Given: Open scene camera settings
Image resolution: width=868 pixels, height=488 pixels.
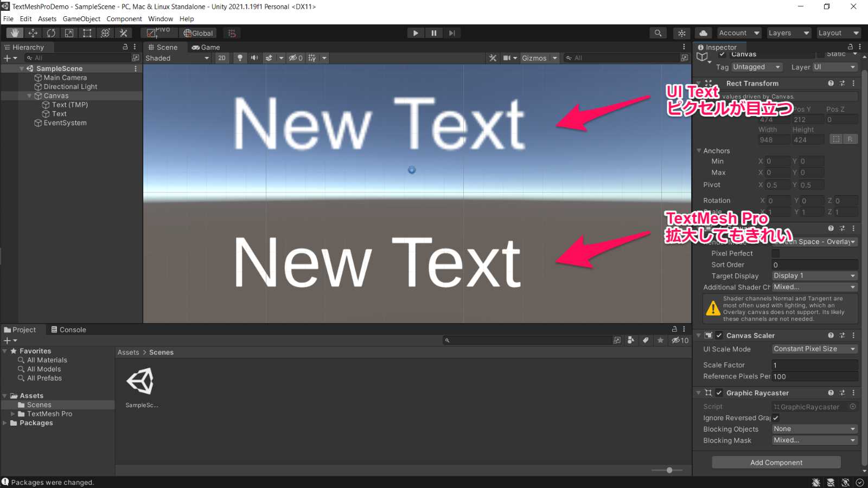Looking at the screenshot, I should pos(507,58).
